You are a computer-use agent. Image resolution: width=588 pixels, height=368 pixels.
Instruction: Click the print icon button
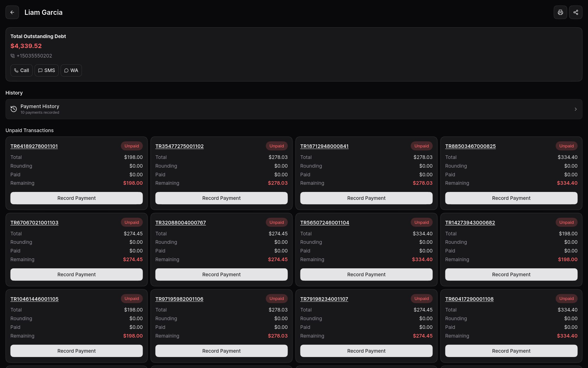coord(560,12)
